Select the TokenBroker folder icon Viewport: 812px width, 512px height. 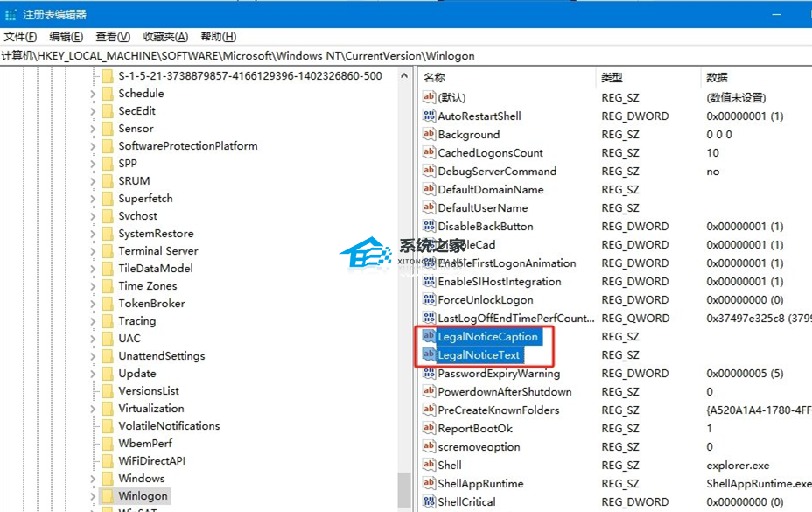pos(108,304)
